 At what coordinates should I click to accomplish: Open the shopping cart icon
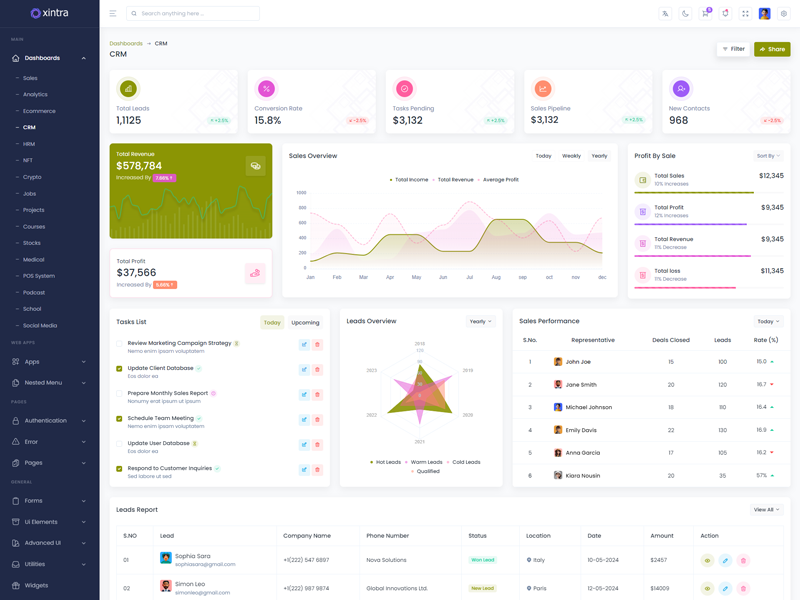point(705,14)
